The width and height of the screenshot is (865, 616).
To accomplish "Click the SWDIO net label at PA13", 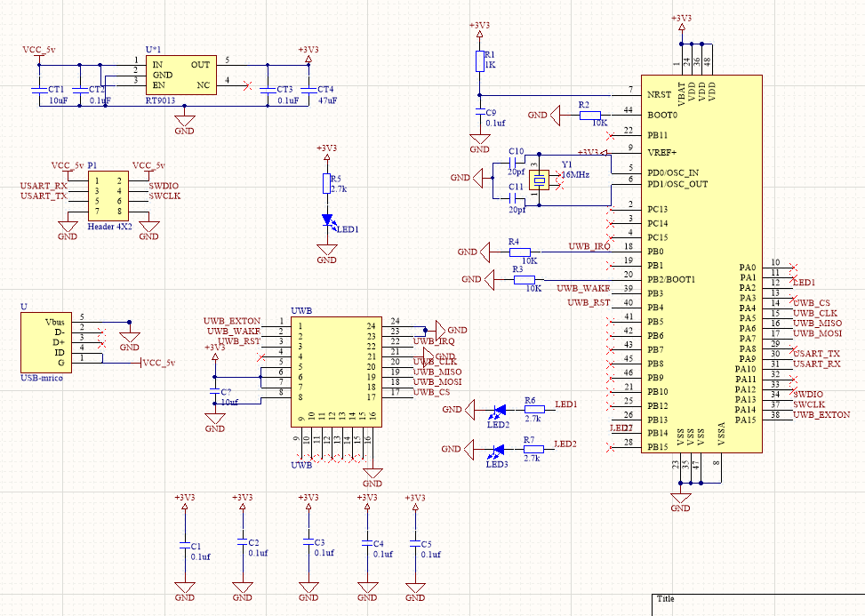I will pyautogui.click(x=808, y=395).
